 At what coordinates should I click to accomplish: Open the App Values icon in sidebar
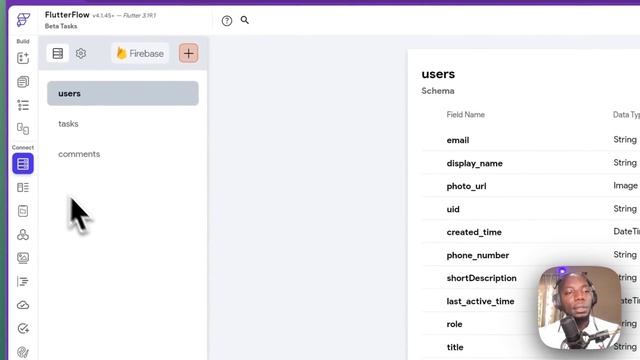(23, 211)
